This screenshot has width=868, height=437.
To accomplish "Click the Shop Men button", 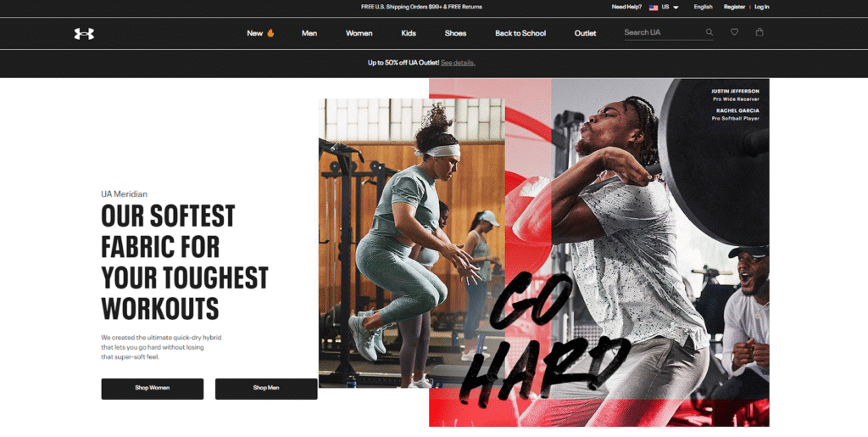I will (266, 389).
